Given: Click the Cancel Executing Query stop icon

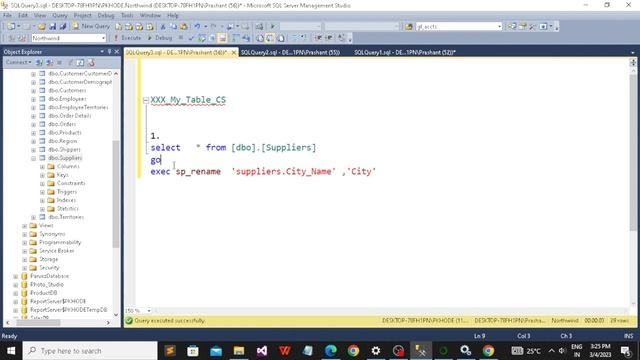Looking at the screenshot, I should (x=181, y=38).
